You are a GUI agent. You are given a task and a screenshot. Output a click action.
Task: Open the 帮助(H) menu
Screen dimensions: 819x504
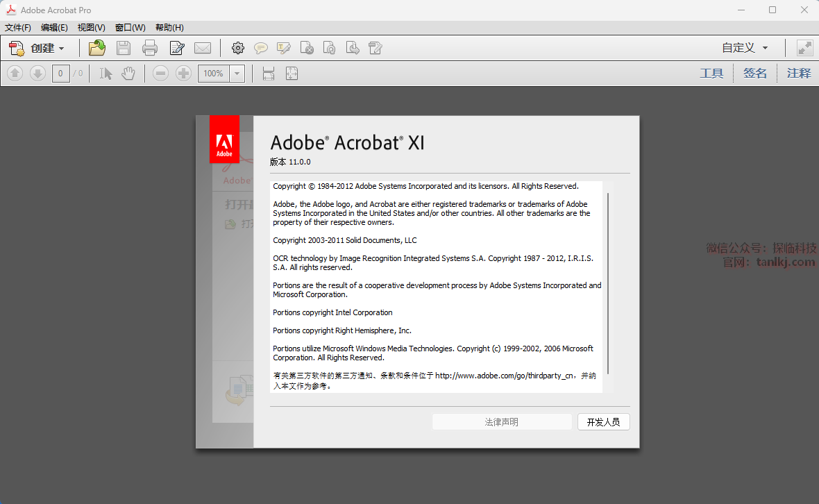(170, 28)
